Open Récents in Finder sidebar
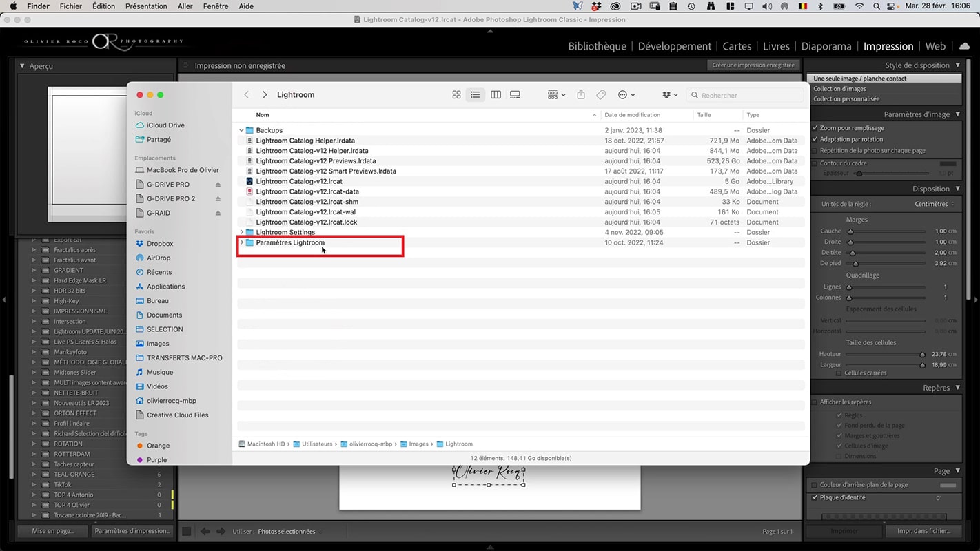The height and width of the screenshot is (551, 980). pyautogui.click(x=159, y=272)
